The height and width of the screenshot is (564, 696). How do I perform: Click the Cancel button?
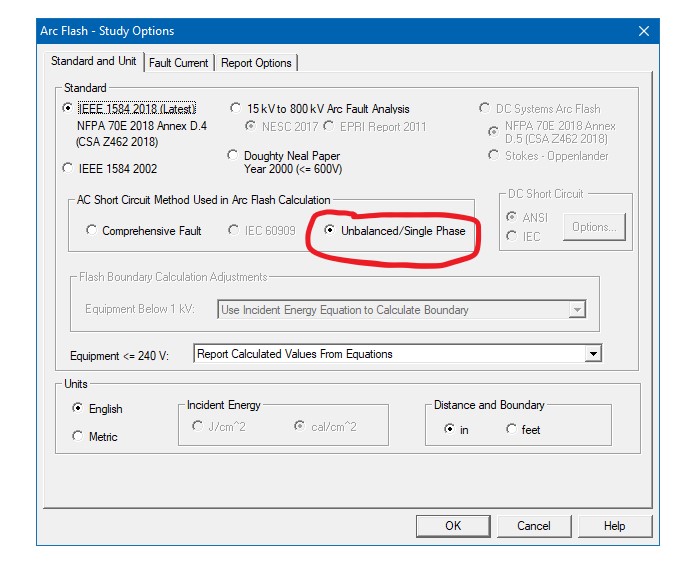point(534,526)
